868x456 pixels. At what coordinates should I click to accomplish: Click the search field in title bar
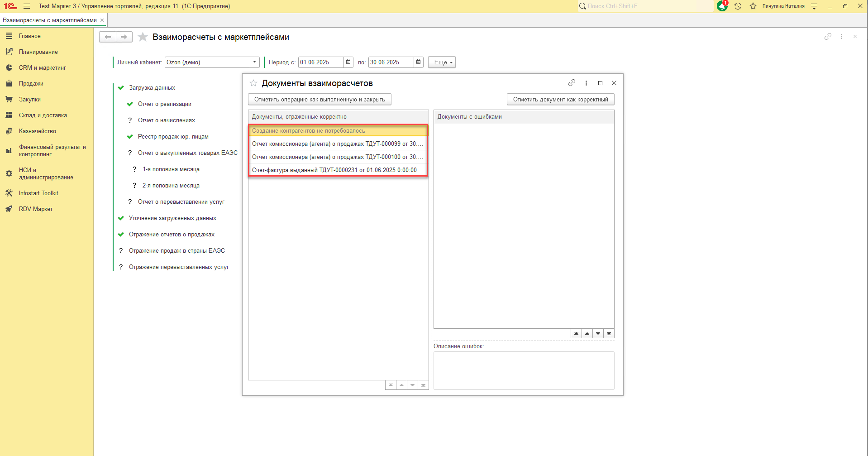tap(647, 6)
